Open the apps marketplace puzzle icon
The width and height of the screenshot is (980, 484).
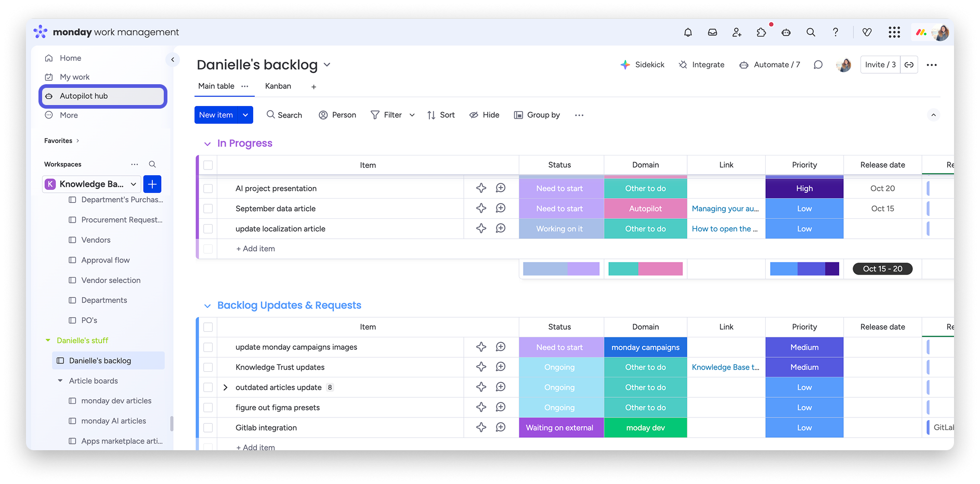(x=762, y=32)
